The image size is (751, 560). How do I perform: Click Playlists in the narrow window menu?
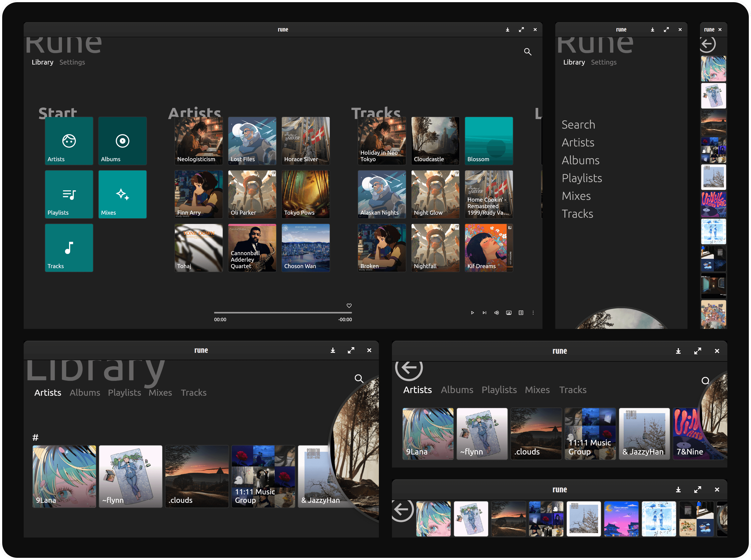582,178
